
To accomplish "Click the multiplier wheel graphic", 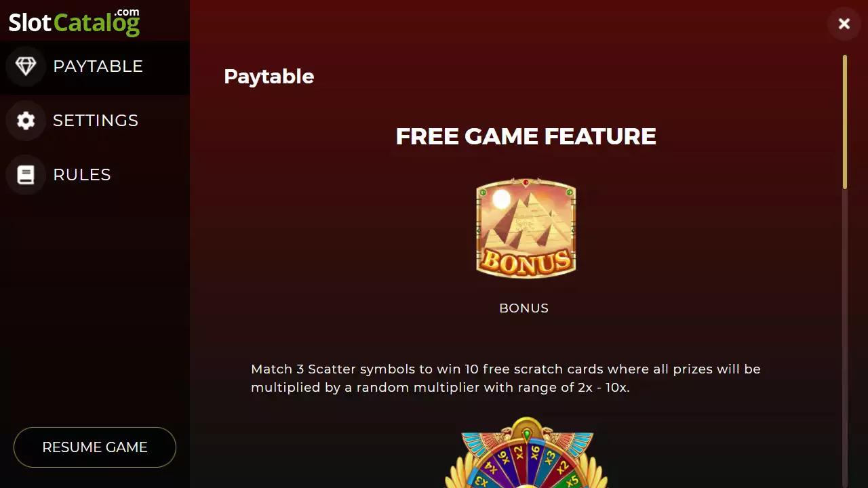I will coord(526,453).
